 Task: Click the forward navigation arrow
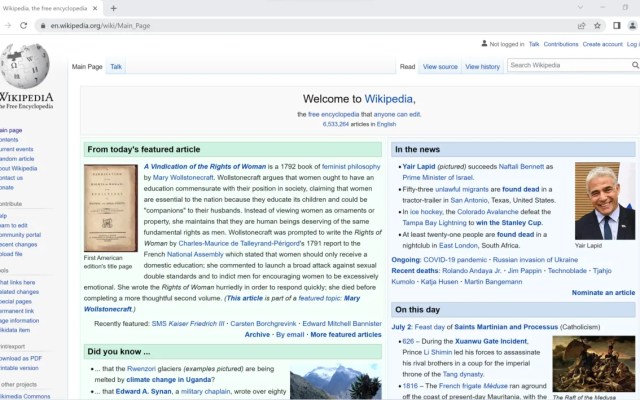pos(8,25)
